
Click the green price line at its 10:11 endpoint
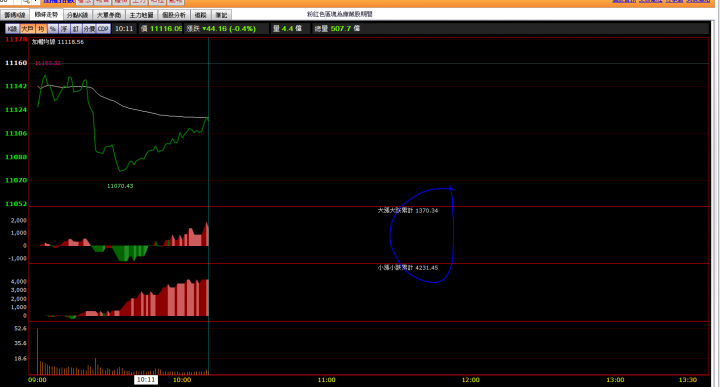coord(208,118)
